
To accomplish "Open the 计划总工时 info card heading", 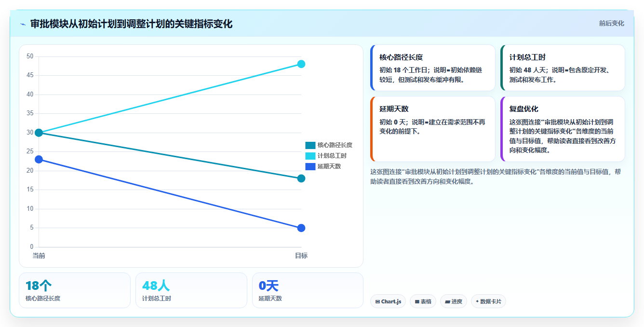I will point(527,57).
